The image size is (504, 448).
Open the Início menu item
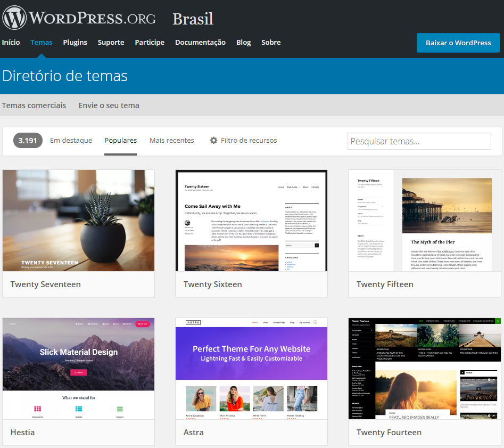(x=11, y=43)
